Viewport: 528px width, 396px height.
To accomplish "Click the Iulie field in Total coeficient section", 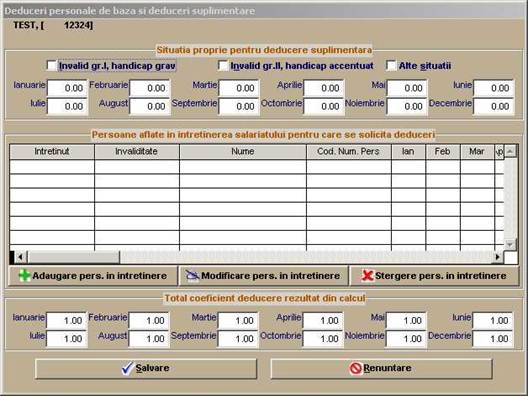I will click(67, 339).
